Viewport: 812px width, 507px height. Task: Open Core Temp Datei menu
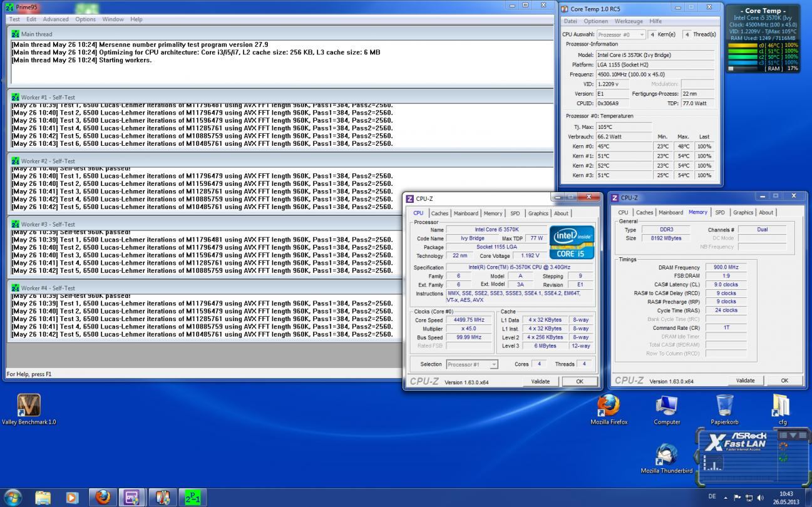click(x=571, y=21)
